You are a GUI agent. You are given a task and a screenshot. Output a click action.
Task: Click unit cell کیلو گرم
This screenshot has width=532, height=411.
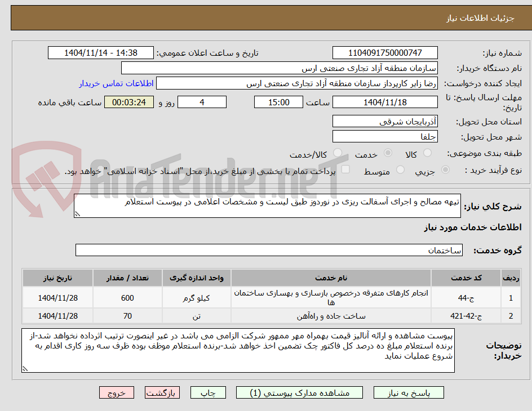197,298
